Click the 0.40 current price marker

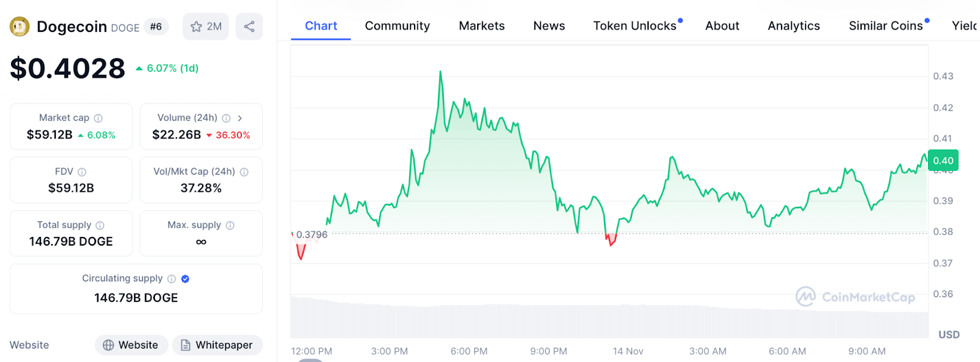[x=943, y=160]
